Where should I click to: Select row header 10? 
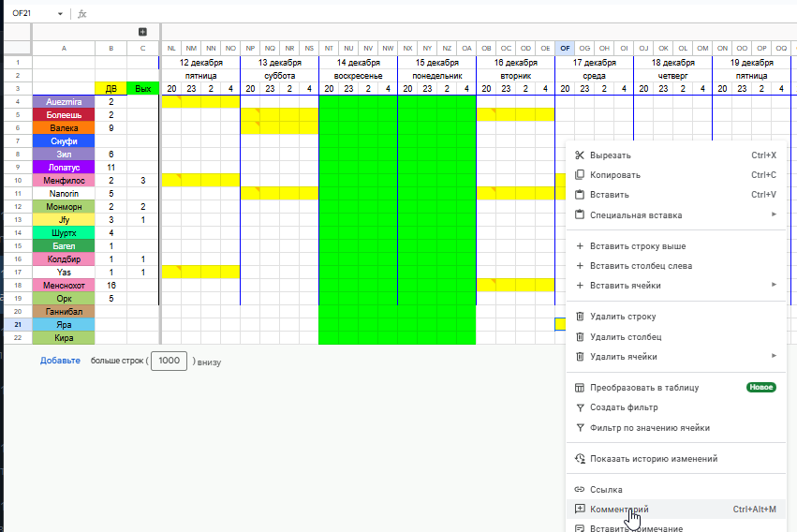18,181
